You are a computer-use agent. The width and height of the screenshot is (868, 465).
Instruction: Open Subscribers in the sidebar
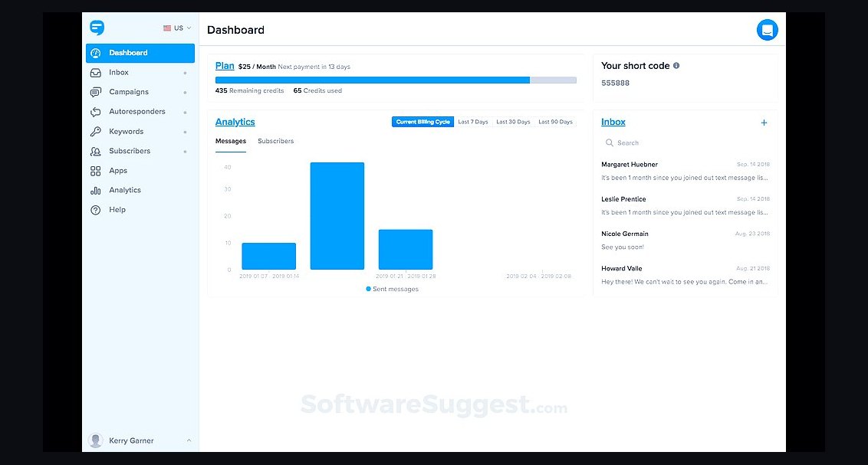pos(140,151)
